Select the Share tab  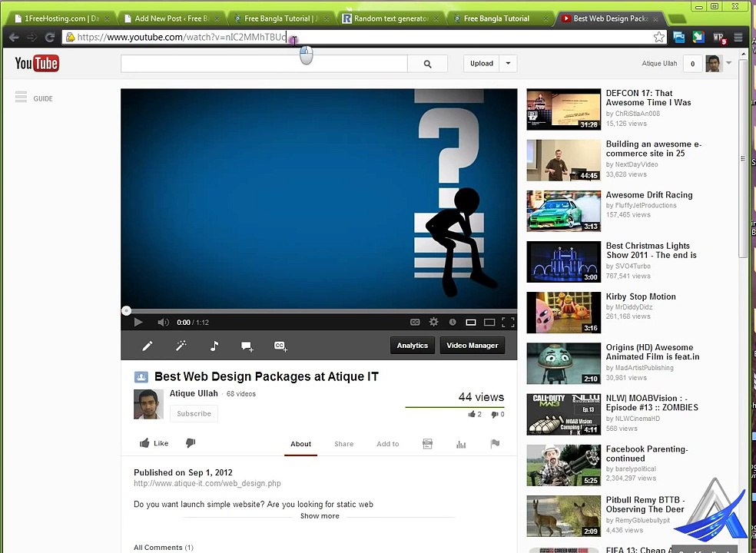coord(343,444)
